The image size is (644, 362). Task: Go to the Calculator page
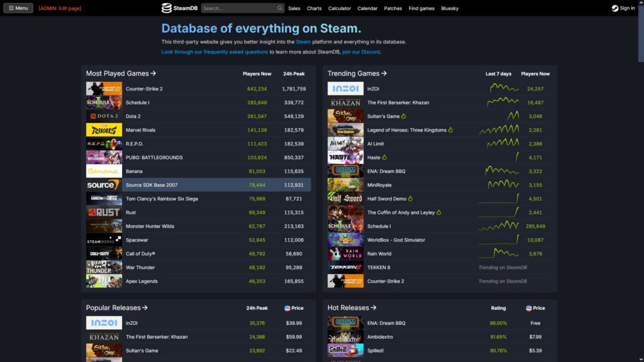339,8
